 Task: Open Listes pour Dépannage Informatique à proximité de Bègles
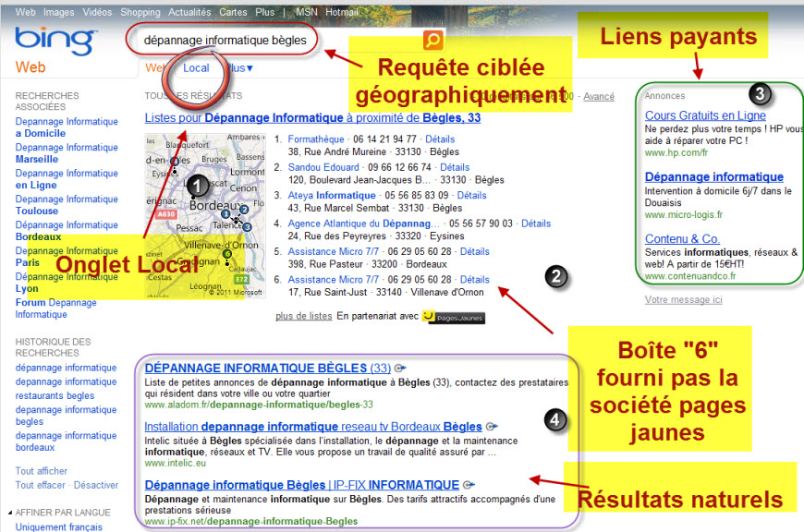[312, 118]
